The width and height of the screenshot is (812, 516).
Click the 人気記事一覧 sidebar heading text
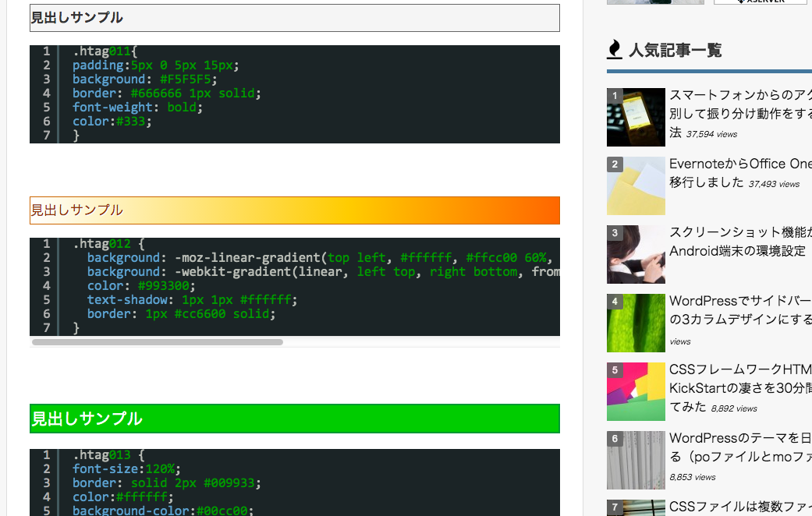tap(675, 50)
